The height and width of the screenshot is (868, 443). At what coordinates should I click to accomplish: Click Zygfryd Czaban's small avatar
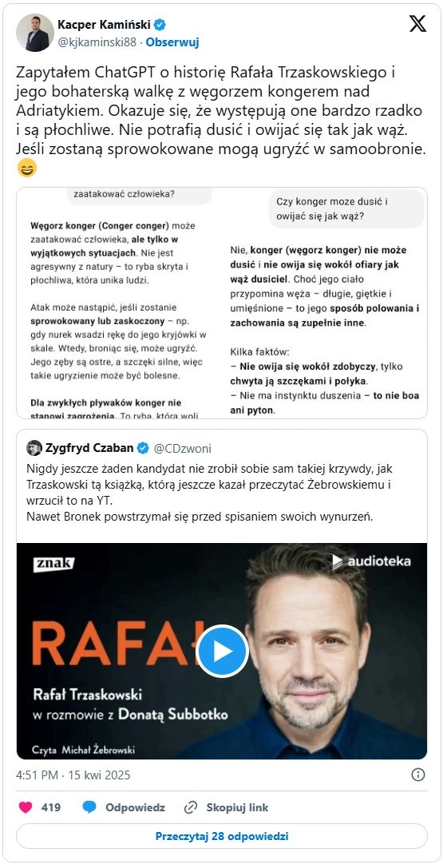[x=34, y=448]
